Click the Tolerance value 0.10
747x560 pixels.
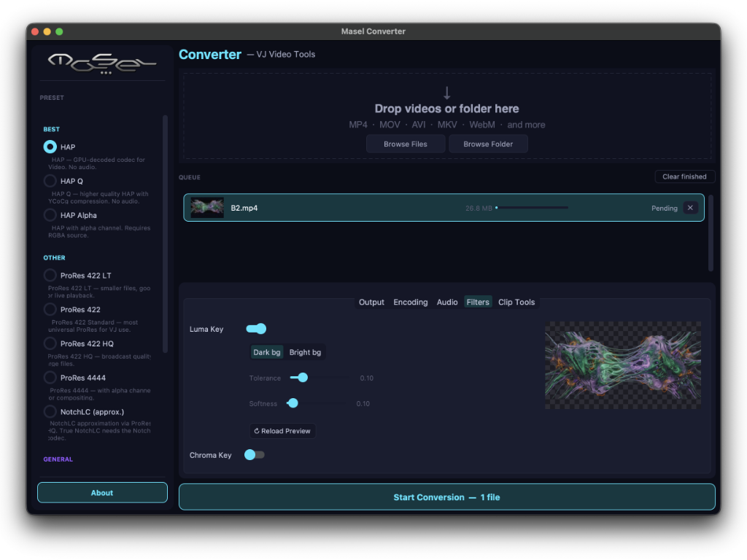pyautogui.click(x=367, y=378)
